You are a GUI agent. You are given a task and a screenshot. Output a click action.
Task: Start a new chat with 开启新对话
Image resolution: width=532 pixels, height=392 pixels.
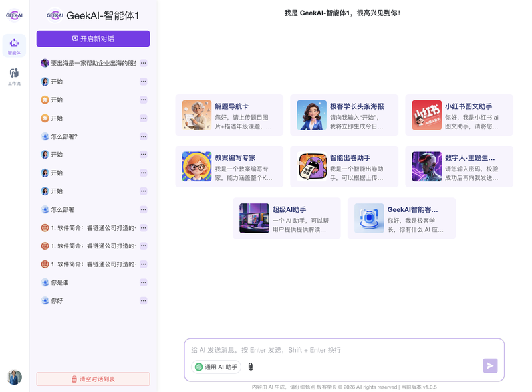coord(93,39)
